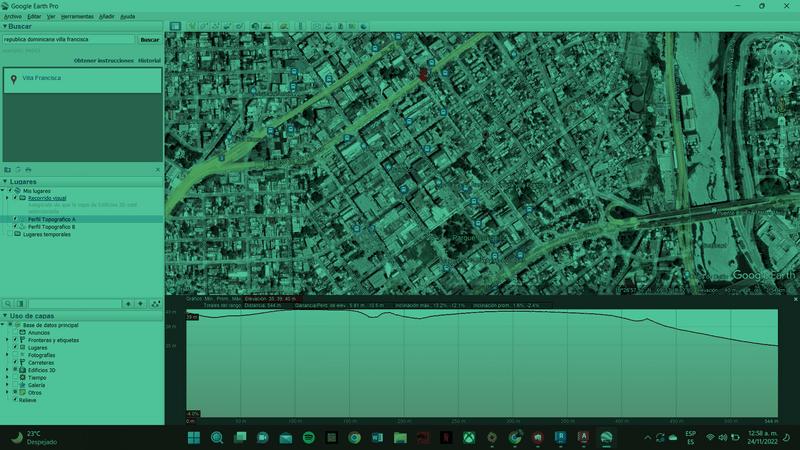Play the tour from Places panel
Image resolution: width=800 pixels, height=450 pixels.
(x=156, y=304)
